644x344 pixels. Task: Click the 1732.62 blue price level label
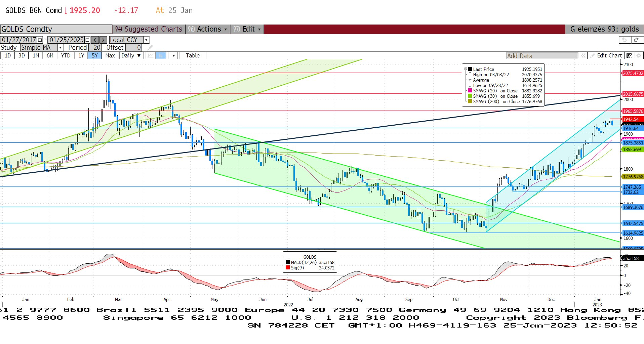click(633, 192)
